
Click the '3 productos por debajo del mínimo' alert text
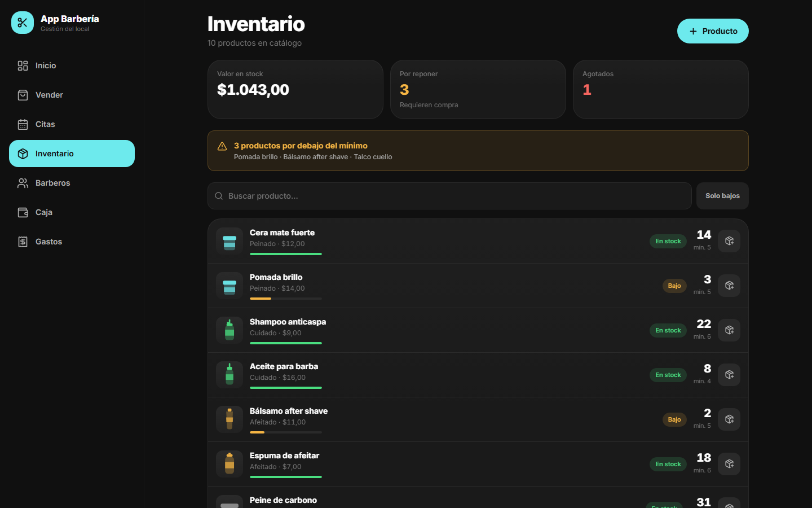click(301, 146)
